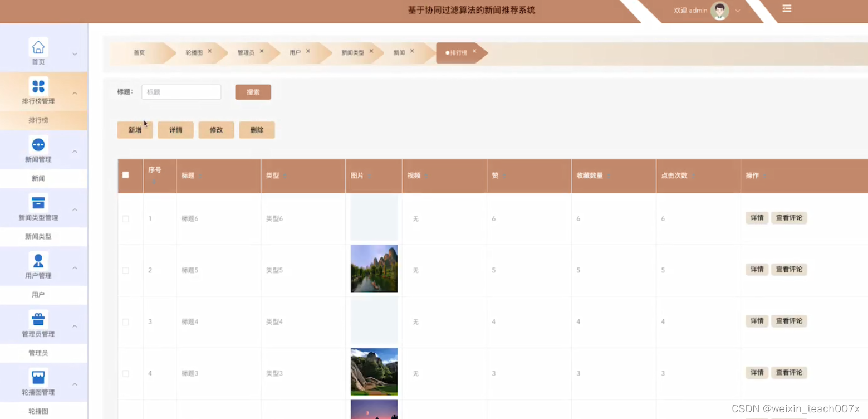868x419 pixels.
Task: Close the 用户 tab
Action: [308, 51]
